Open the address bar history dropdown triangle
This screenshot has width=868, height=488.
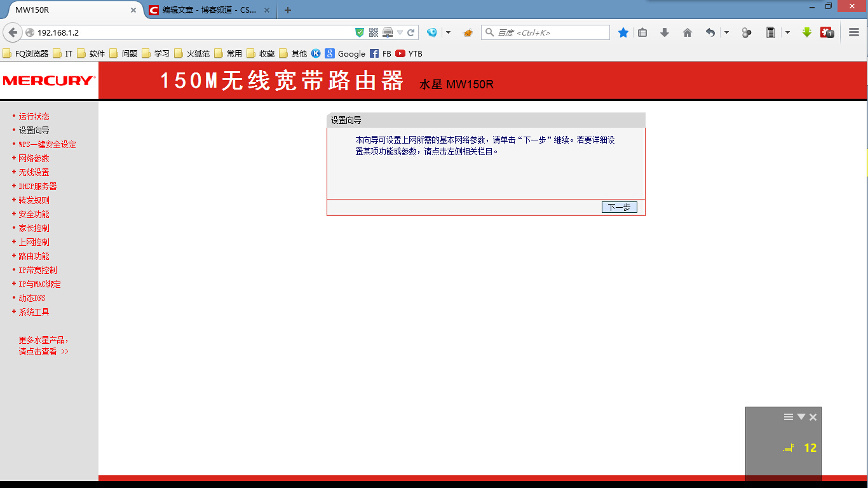pyautogui.click(x=400, y=32)
